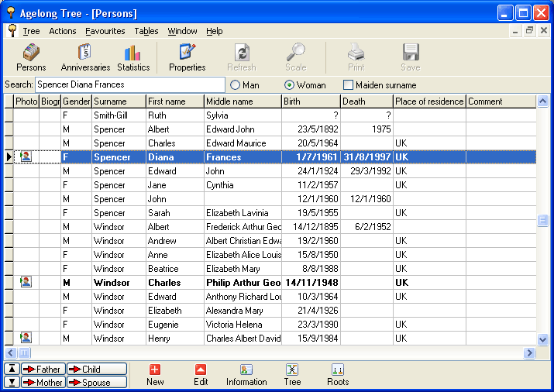Screen dimensions: 554x392
Task: Sort by Death column header
Action: (x=366, y=101)
